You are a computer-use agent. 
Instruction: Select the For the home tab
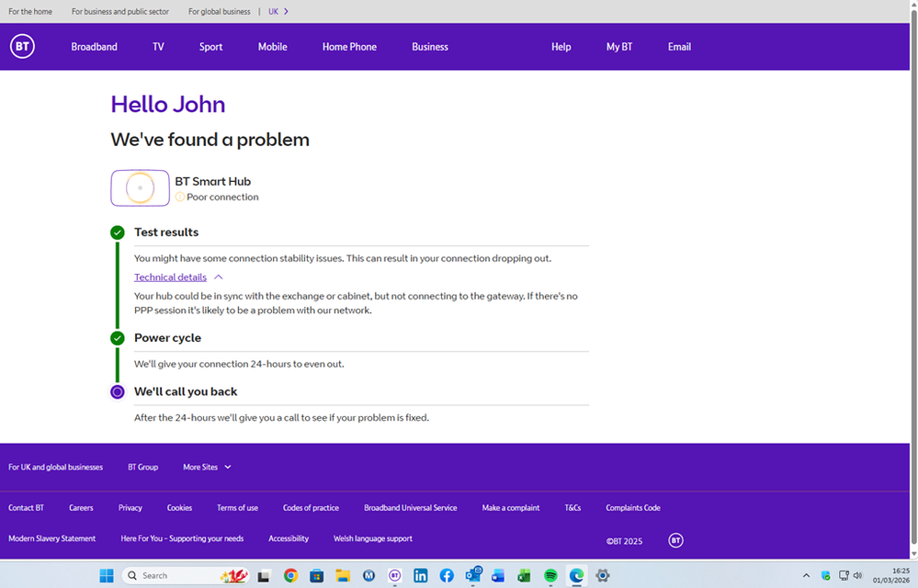pos(30,11)
